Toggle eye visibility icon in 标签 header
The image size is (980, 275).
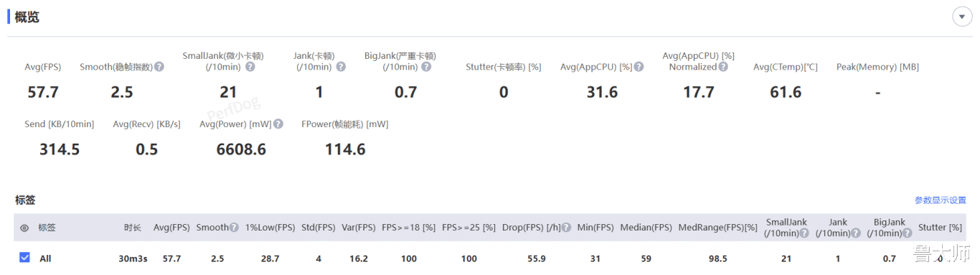(24, 228)
